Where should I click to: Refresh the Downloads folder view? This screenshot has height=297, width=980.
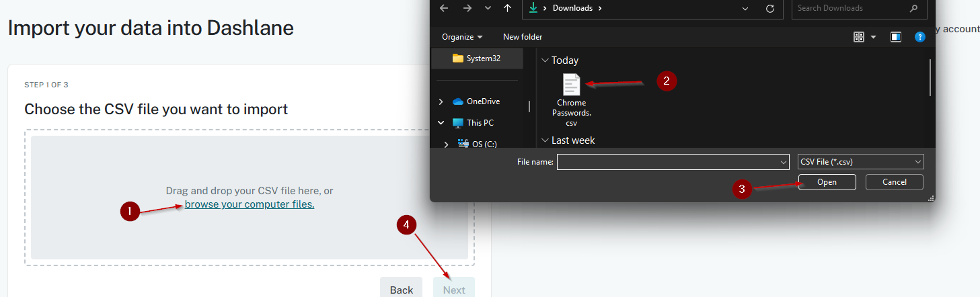(770, 9)
